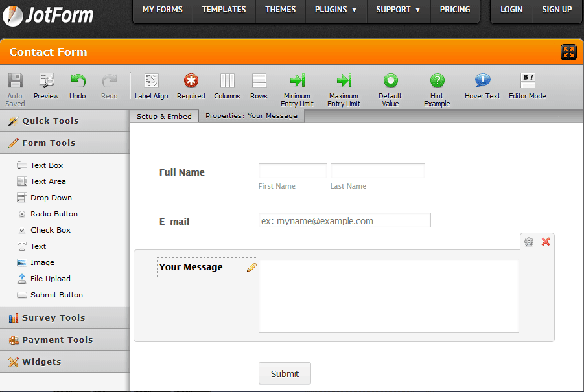Set Minimum Entry Limit
This screenshot has height=392, width=584.
coord(297,90)
